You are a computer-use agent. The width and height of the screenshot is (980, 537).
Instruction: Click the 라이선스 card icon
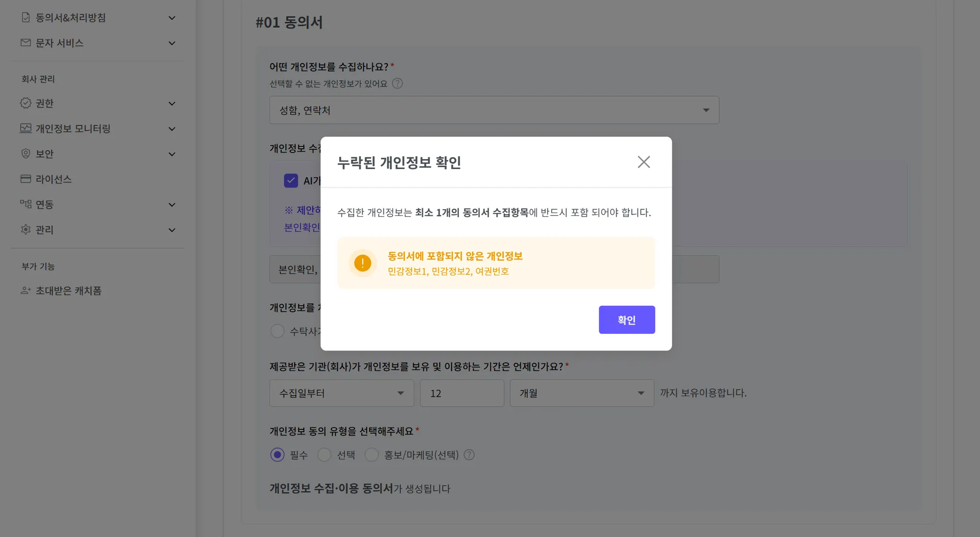tap(26, 179)
